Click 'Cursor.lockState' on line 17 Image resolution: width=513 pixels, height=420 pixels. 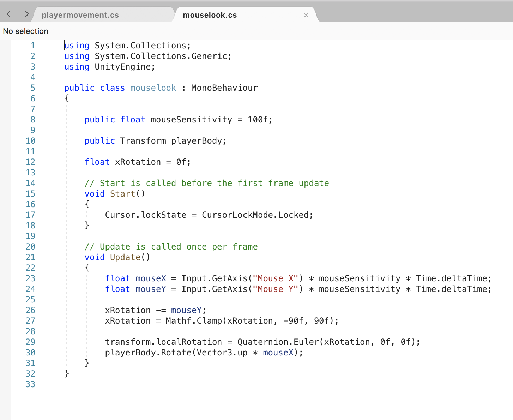coord(146,215)
